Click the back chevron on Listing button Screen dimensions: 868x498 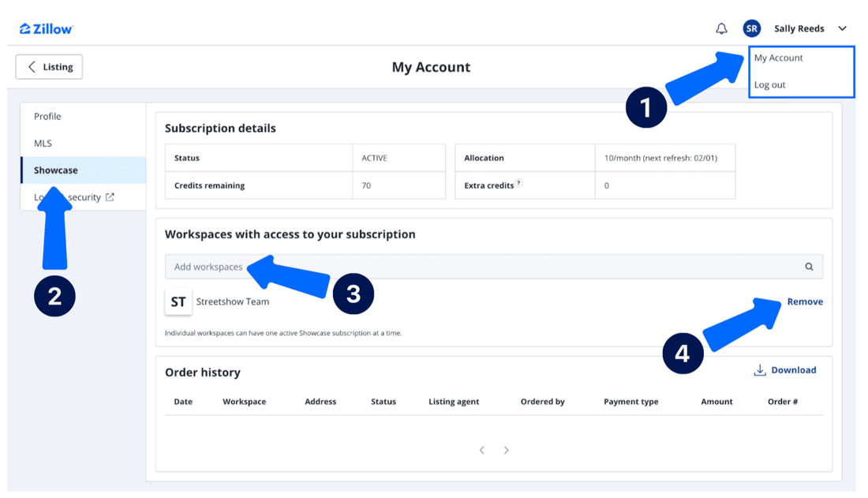(30, 66)
